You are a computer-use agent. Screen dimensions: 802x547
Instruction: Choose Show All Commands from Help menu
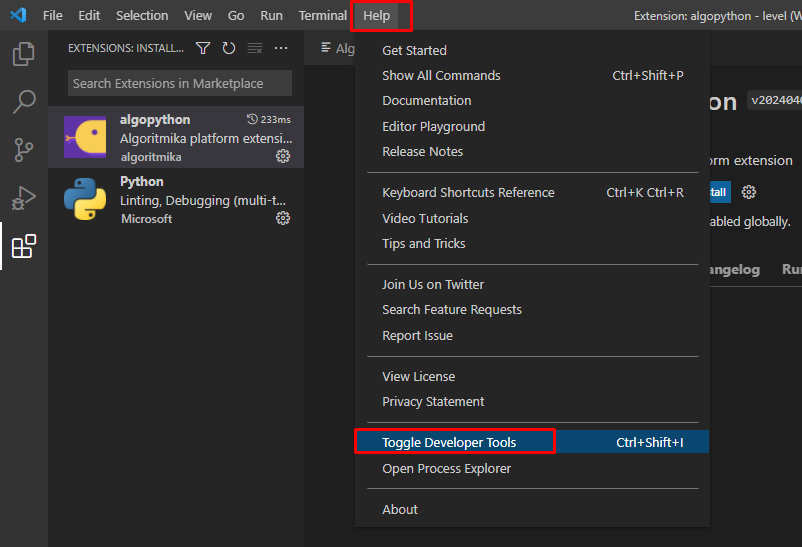click(x=441, y=76)
